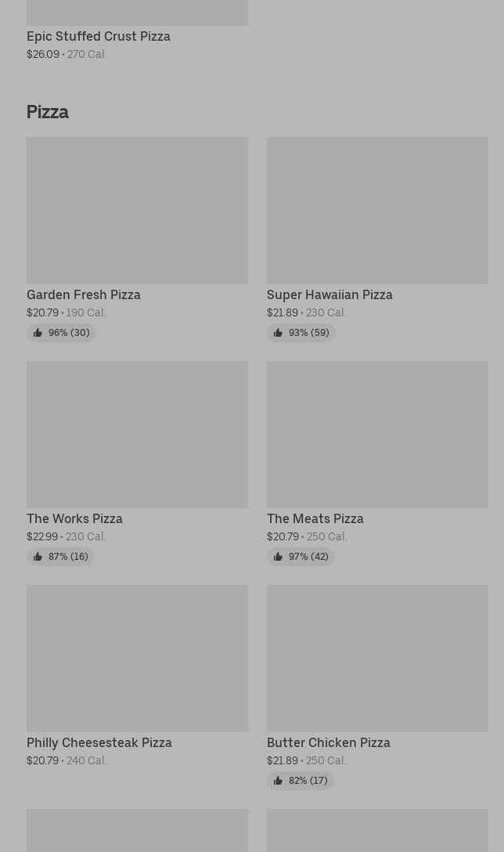Click thumbs-up icon under The Meats Pizza

278,557
